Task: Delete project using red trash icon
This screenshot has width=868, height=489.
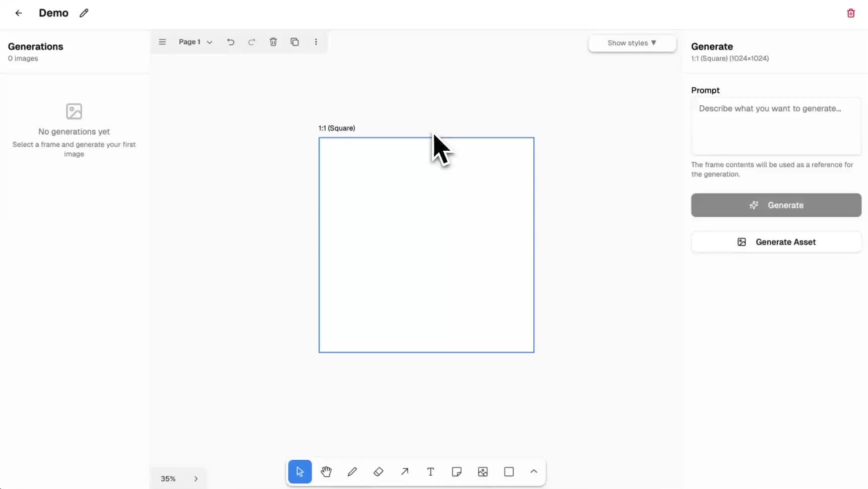Action: click(851, 13)
